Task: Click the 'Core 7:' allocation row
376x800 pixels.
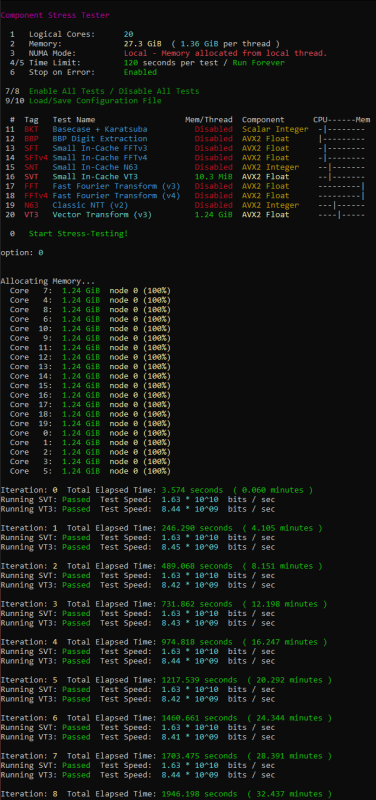Action: [90, 291]
